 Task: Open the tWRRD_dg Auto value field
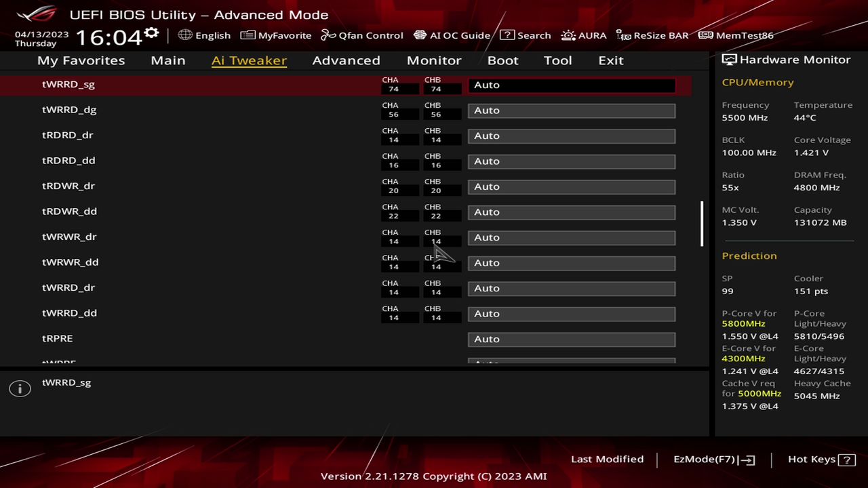coord(572,110)
